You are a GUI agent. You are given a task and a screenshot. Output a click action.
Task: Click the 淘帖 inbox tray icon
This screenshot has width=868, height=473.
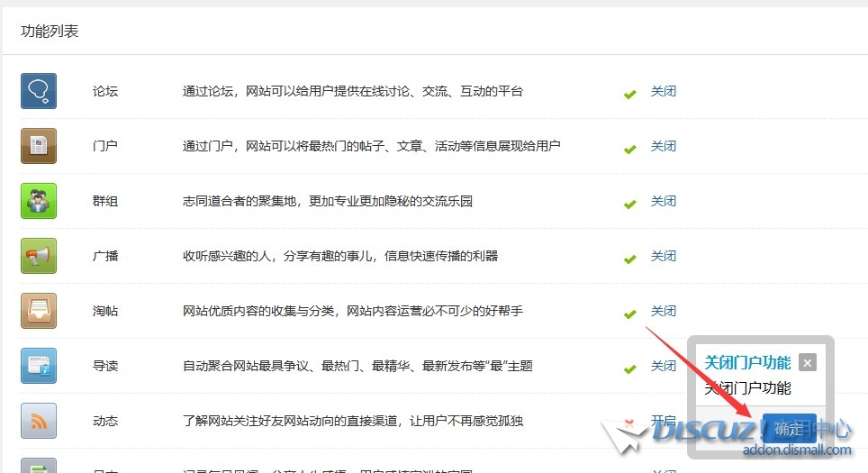coord(39,311)
